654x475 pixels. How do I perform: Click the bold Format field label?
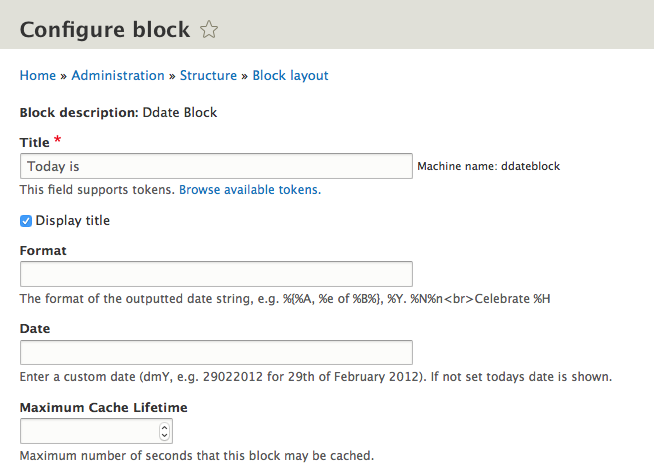click(43, 251)
